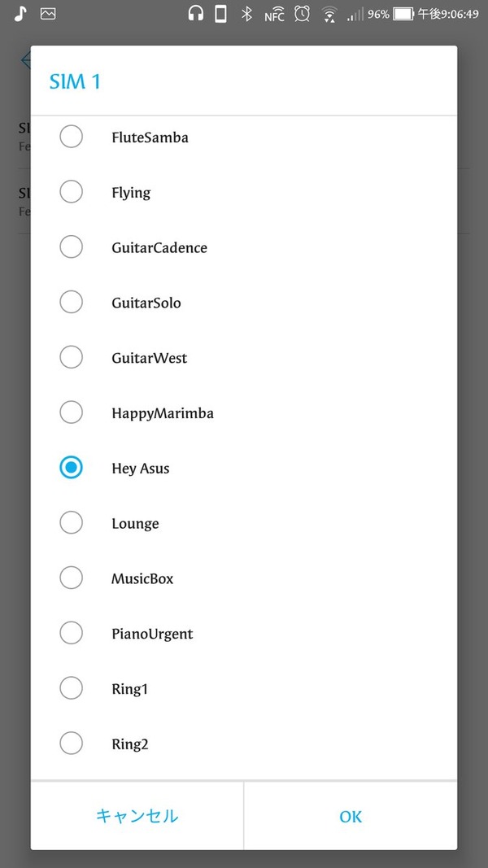The image size is (488, 868).
Task: Select the Lounge ringtone
Action: point(243,523)
